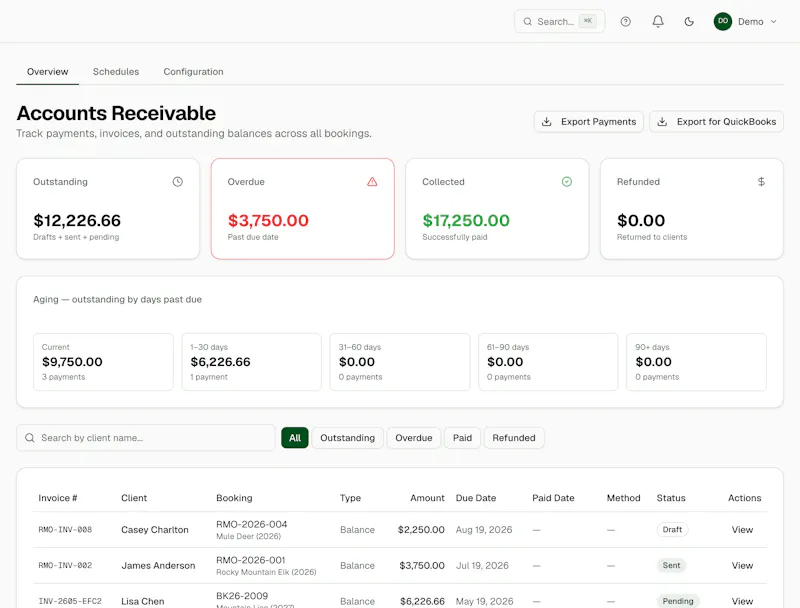Open the Refunded $0.00 card
The height and width of the screenshot is (608, 800).
coord(692,209)
